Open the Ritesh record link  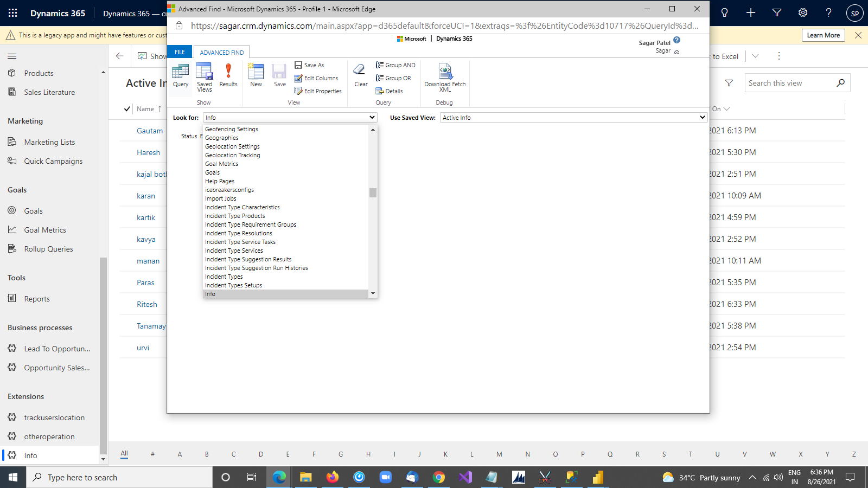tap(147, 304)
